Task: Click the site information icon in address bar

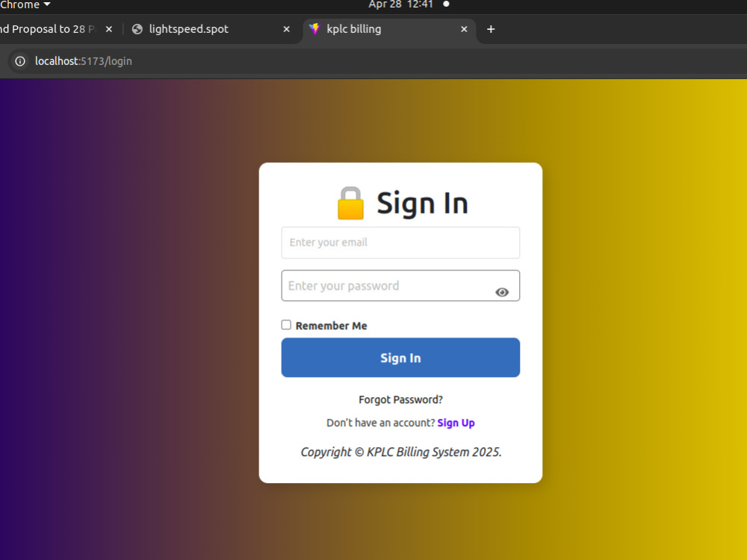Action: coord(19,61)
